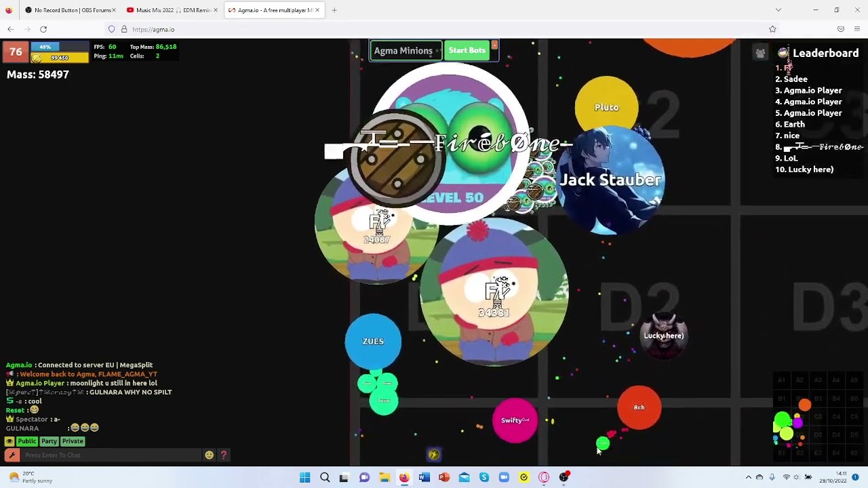Click the yellow coins balance bar
Image resolution: width=868 pixels, height=488 pixels.
click(x=59, y=58)
